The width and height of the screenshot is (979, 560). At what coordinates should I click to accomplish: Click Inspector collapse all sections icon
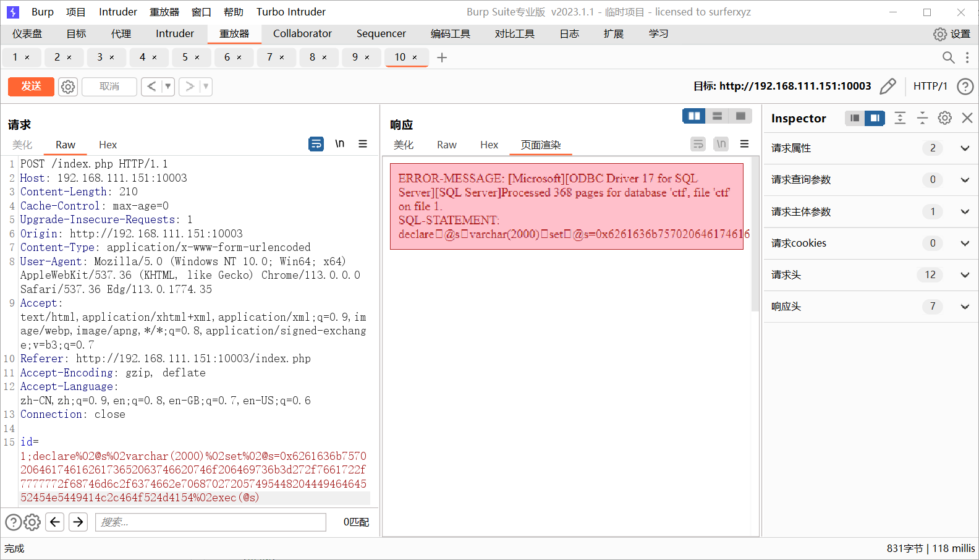pyautogui.click(x=922, y=118)
